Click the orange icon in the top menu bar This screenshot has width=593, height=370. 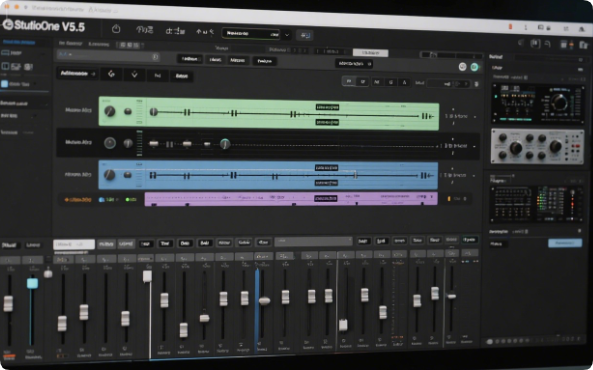[x=510, y=26]
